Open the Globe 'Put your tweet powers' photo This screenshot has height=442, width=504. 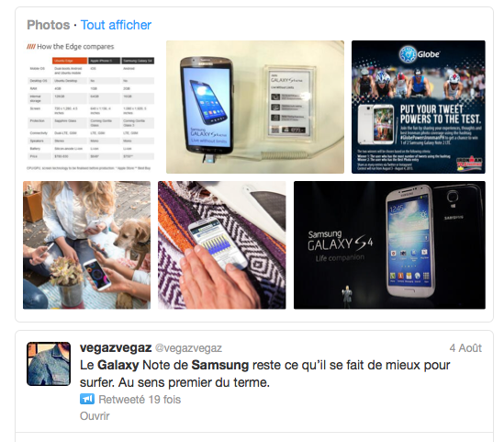point(419,107)
